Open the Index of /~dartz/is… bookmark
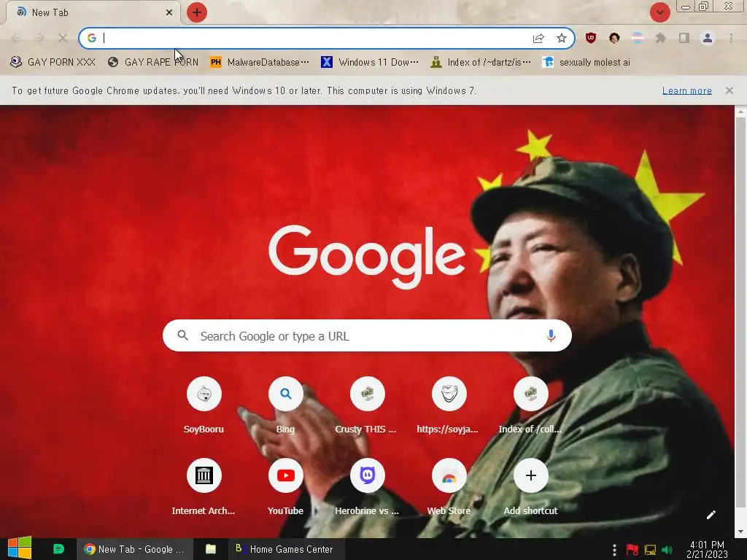This screenshot has width=747, height=560. [481, 63]
